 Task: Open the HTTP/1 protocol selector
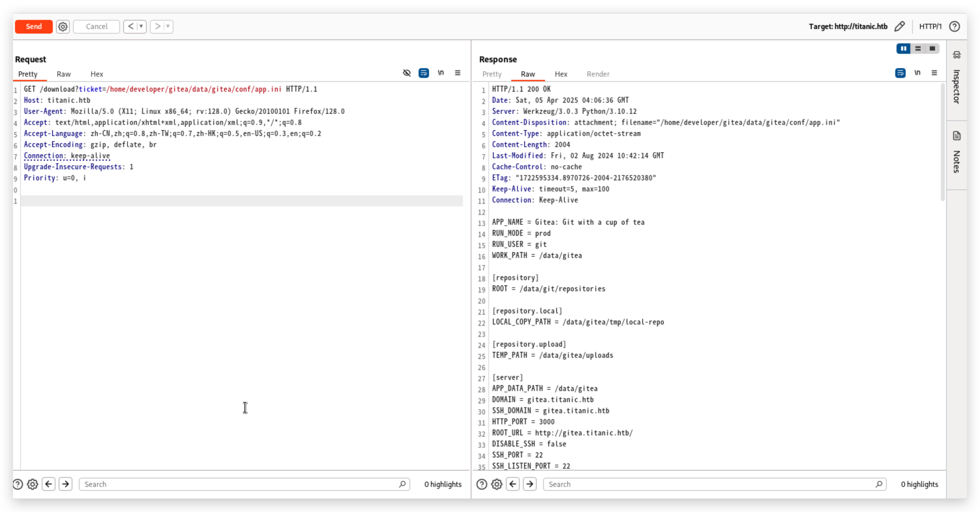pos(930,26)
